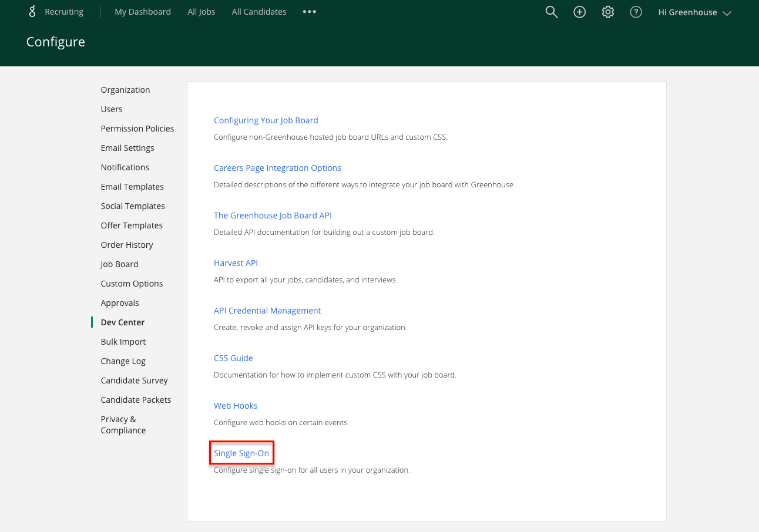Go to Privacy & Compliance settings
Image resolution: width=759 pixels, height=532 pixels.
pyautogui.click(x=123, y=425)
